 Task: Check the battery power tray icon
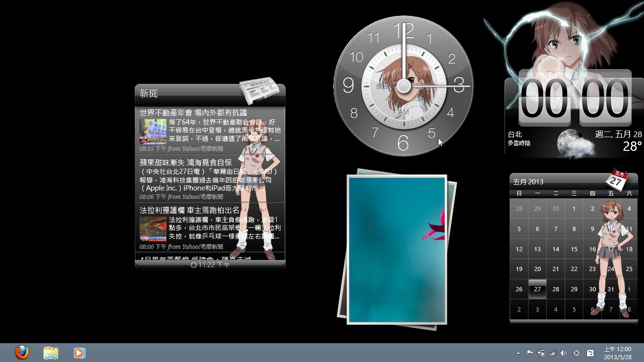(x=541, y=353)
